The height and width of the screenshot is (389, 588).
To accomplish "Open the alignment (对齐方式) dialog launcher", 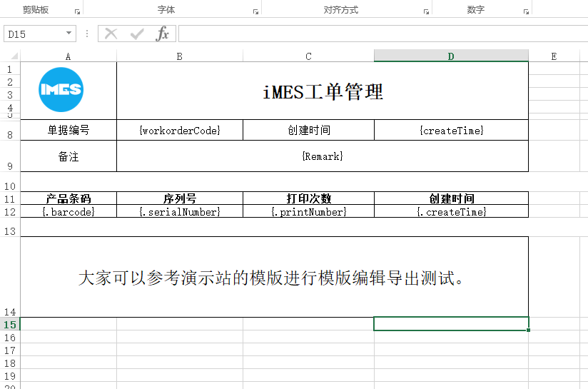I will coord(426,11).
